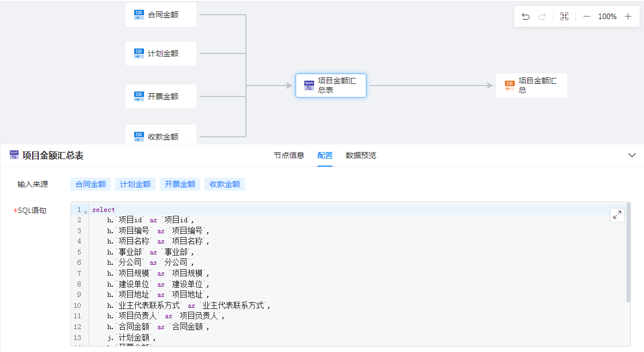This screenshot has width=644, height=352.
Task: Zoom out with the minus icon
Action: [587, 16]
